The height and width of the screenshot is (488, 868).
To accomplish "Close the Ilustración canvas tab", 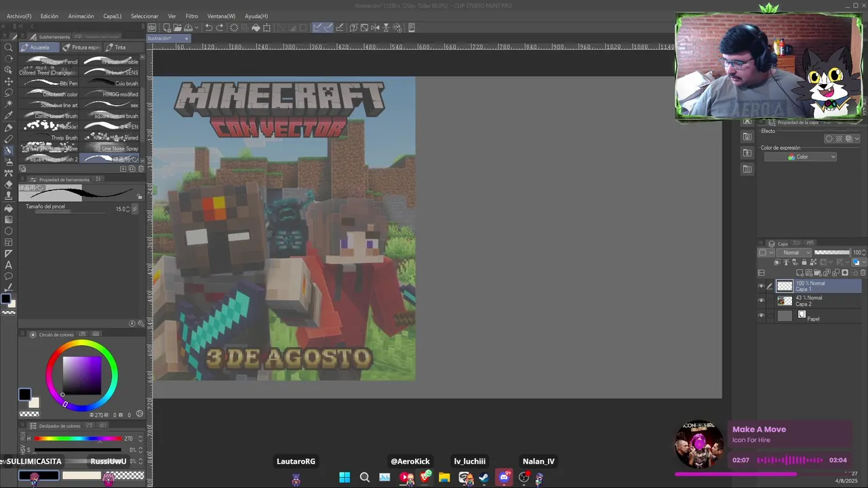I will click(186, 38).
